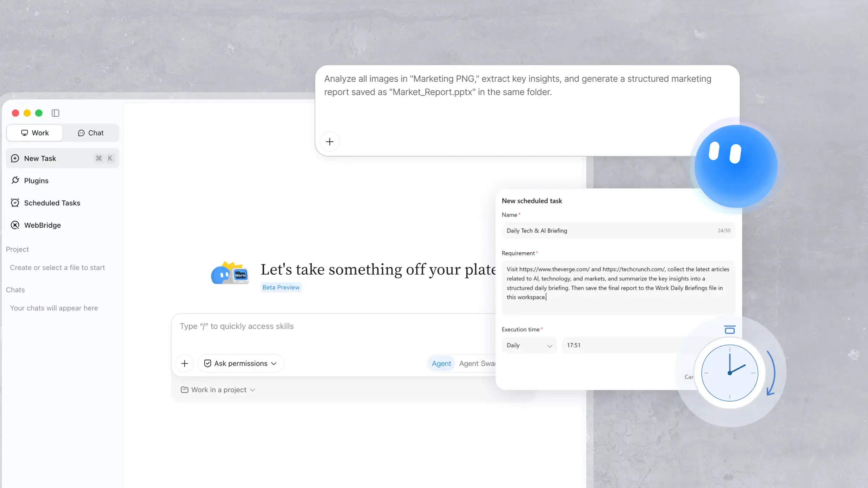The image size is (868, 488).
Task: Expand the Work in a project dropdown
Action: coord(218,390)
